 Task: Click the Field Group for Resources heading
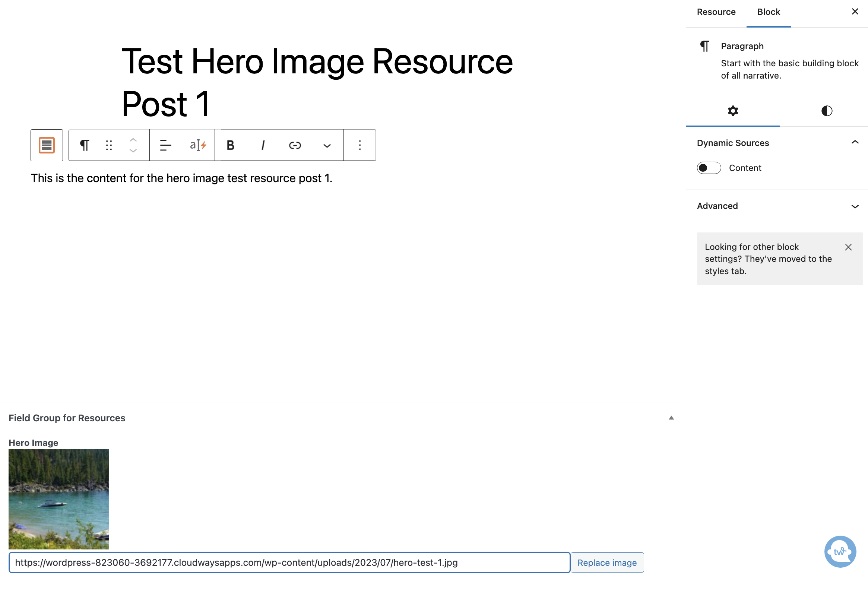tap(67, 418)
